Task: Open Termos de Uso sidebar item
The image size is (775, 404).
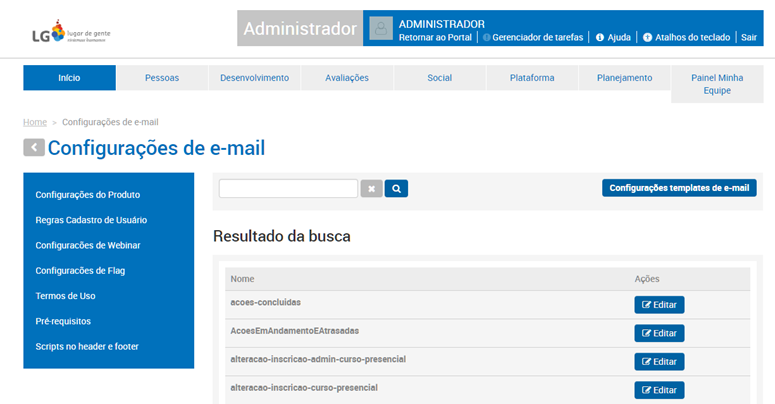Action: click(65, 296)
